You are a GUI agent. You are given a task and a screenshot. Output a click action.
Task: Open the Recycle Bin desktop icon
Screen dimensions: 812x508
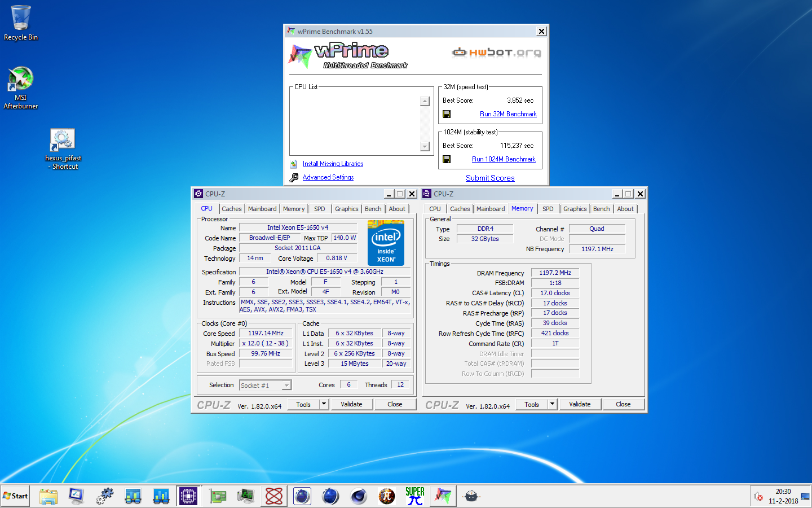click(x=21, y=23)
